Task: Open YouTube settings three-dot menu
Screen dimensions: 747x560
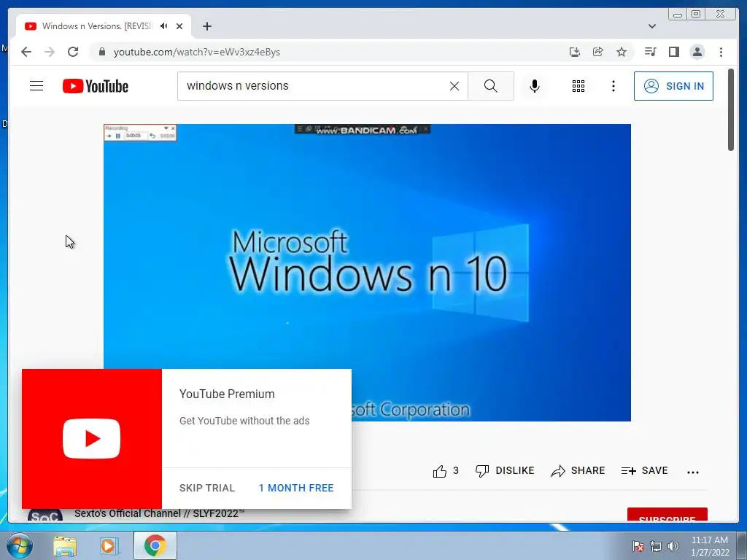Action: tap(613, 86)
